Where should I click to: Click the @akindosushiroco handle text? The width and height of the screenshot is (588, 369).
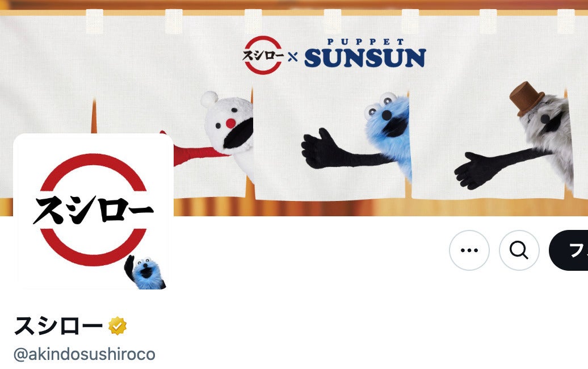[x=85, y=354]
